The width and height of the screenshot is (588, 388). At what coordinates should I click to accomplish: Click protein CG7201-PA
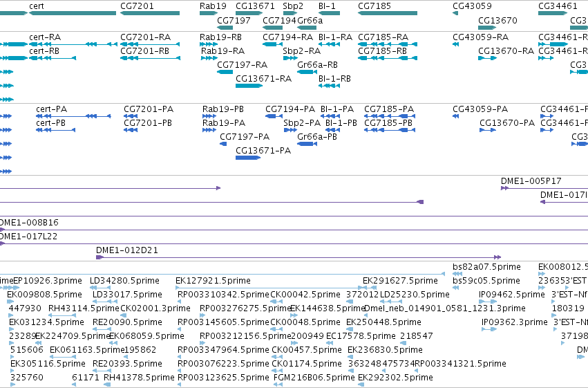tap(149, 109)
